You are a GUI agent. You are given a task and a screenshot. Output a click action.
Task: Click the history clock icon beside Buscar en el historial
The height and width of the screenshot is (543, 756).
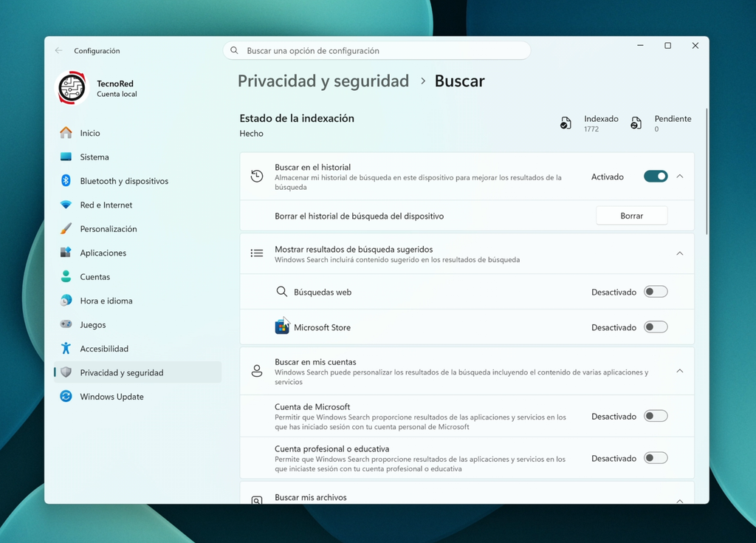(257, 177)
